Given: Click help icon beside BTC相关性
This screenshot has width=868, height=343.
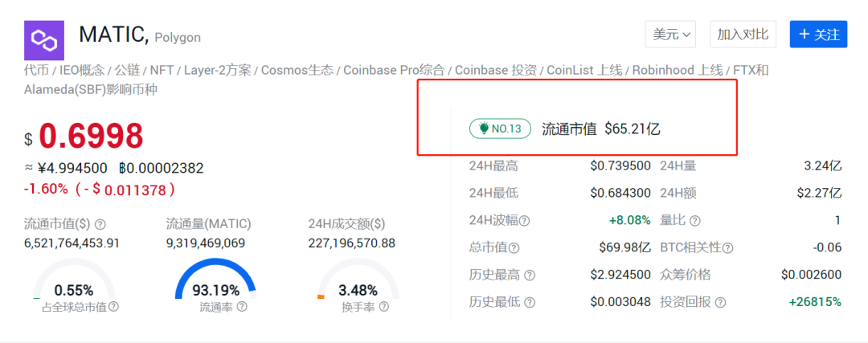Looking at the screenshot, I should click(728, 247).
